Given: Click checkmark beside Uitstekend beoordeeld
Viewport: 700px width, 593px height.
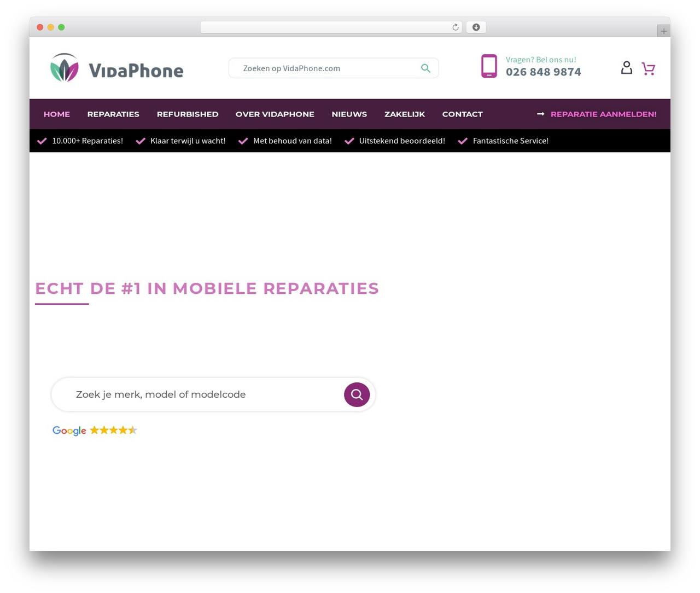Looking at the screenshot, I should pyautogui.click(x=349, y=141).
